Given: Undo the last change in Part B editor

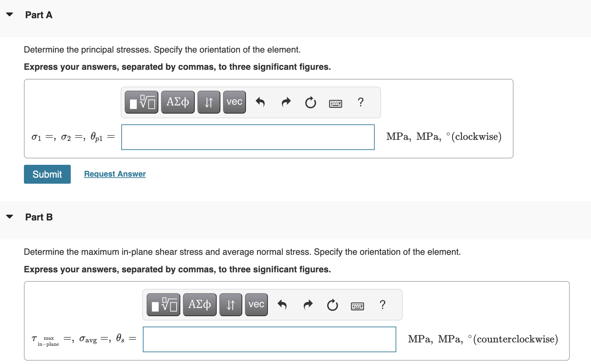Looking at the screenshot, I should [282, 305].
